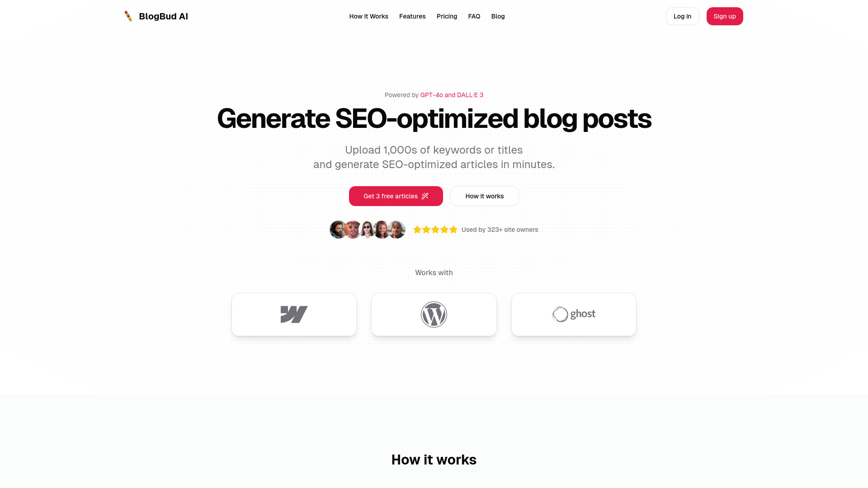Screen dimensions: 868x488
Task: Click the GPT-4o and DALL·E 3 link
Action: (x=452, y=95)
